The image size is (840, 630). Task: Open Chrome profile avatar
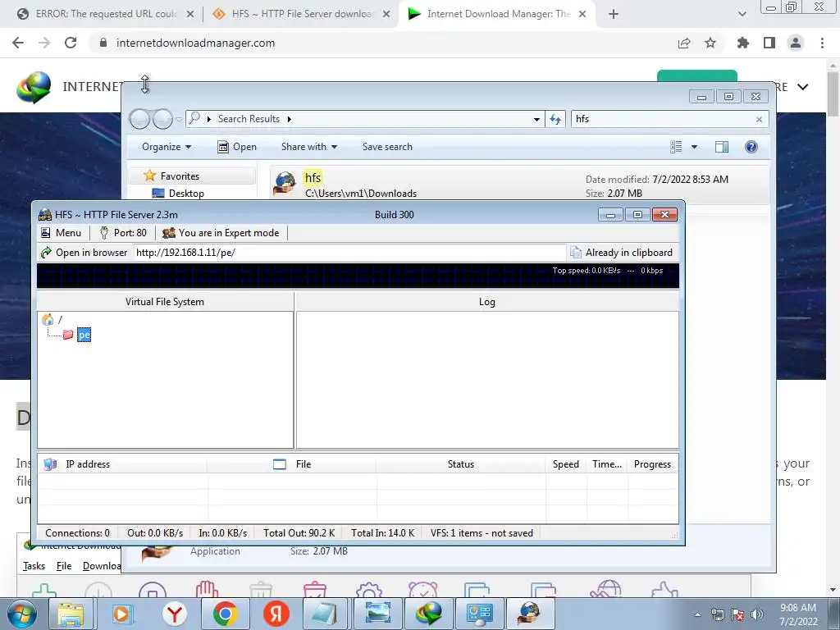[x=796, y=43]
